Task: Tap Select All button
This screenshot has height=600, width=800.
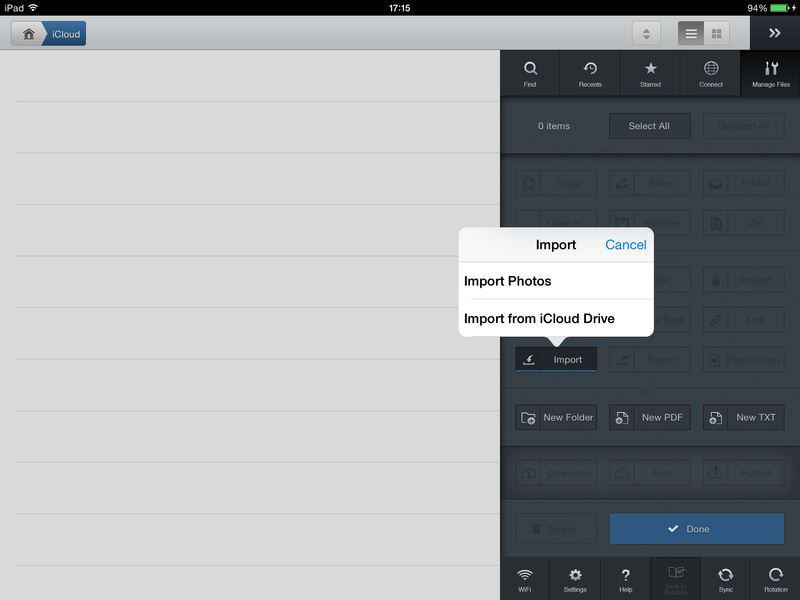Action: (x=649, y=126)
